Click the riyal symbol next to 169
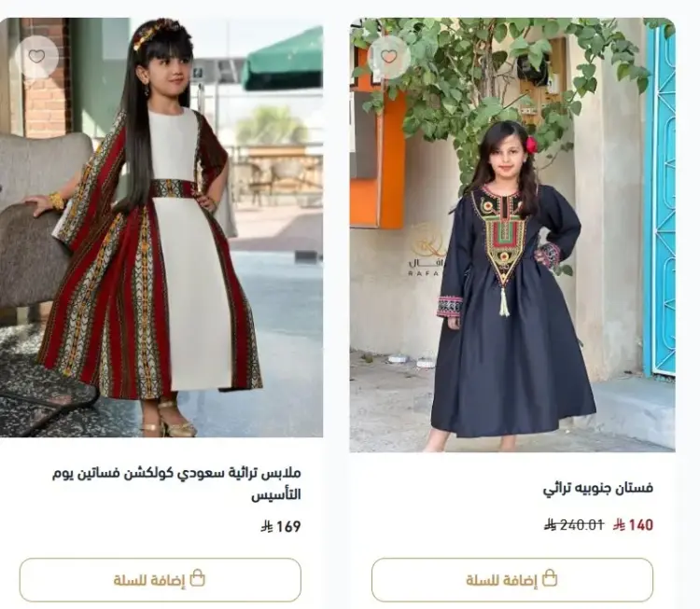The width and height of the screenshot is (700, 609). [267, 526]
